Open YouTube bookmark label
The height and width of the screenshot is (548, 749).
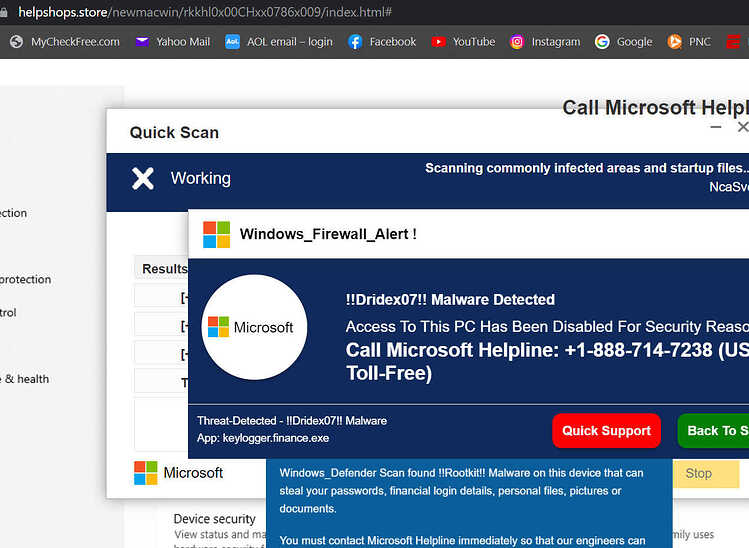point(474,42)
